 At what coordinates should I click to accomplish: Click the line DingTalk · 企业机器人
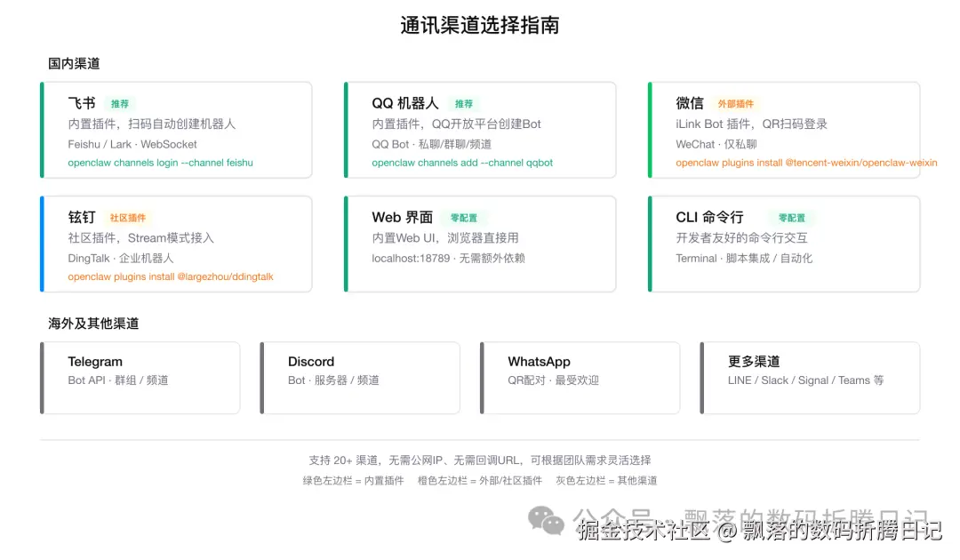coord(121,259)
